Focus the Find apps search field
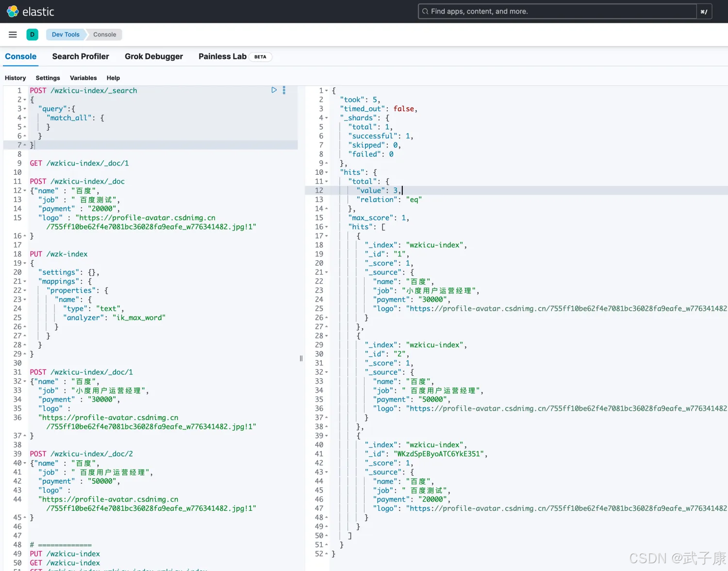The height and width of the screenshot is (571, 728). click(x=558, y=12)
